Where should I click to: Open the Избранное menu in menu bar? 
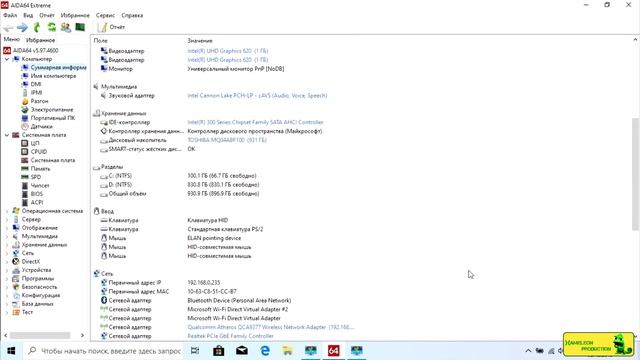tap(75, 15)
